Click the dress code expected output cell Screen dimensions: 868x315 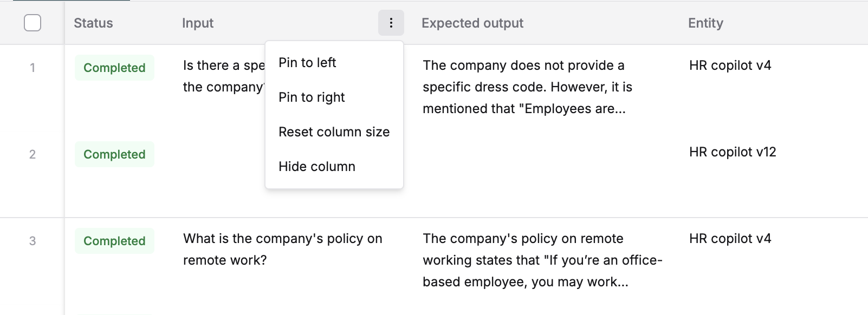(x=527, y=87)
